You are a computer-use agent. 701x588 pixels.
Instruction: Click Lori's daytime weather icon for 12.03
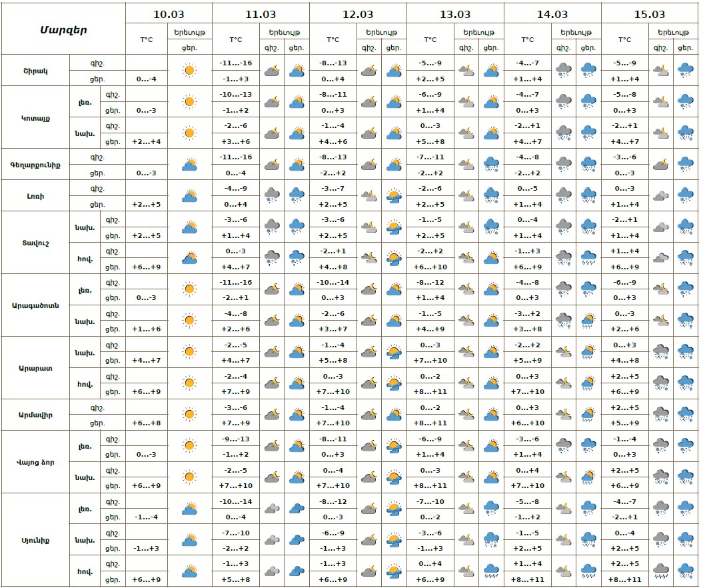click(394, 195)
